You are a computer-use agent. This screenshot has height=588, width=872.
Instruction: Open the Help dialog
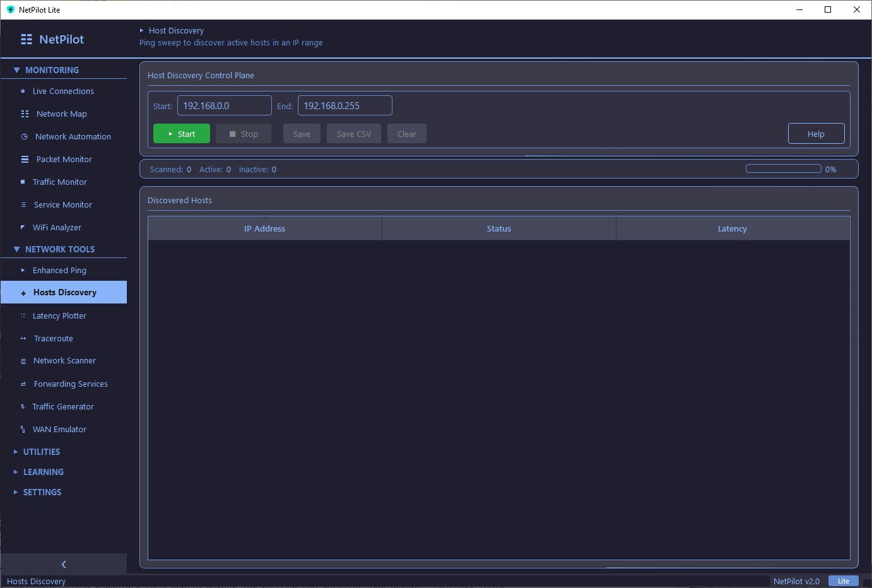click(x=816, y=133)
